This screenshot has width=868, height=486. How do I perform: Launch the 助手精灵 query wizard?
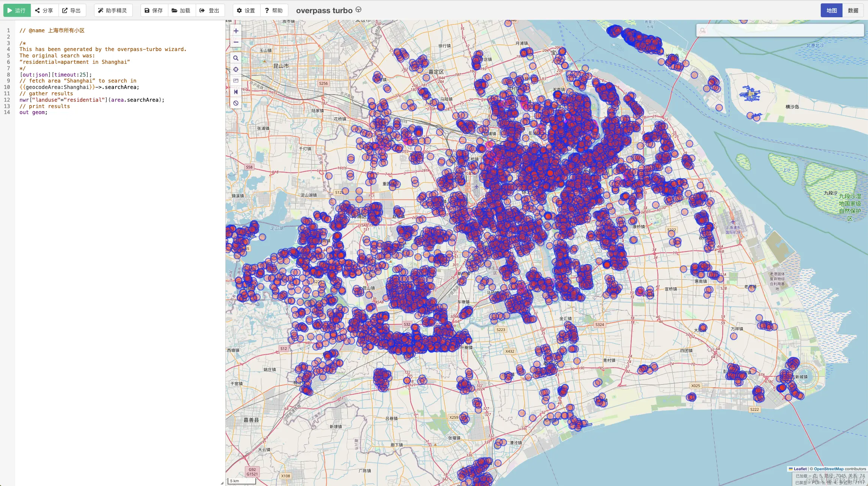click(113, 11)
